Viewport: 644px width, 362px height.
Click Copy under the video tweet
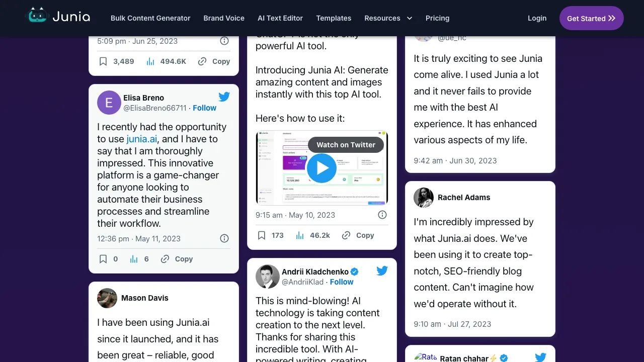click(x=358, y=235)
